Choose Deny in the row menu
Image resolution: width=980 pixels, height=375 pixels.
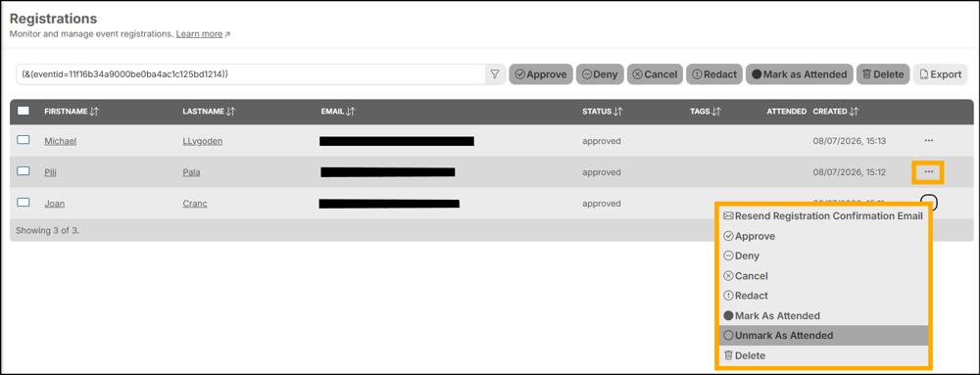click(823, 256)
